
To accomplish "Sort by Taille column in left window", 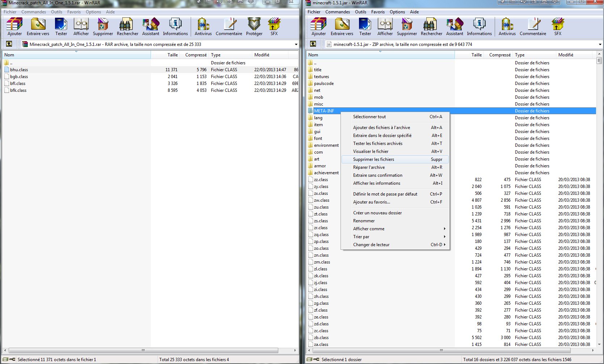I will click(172, 55).
